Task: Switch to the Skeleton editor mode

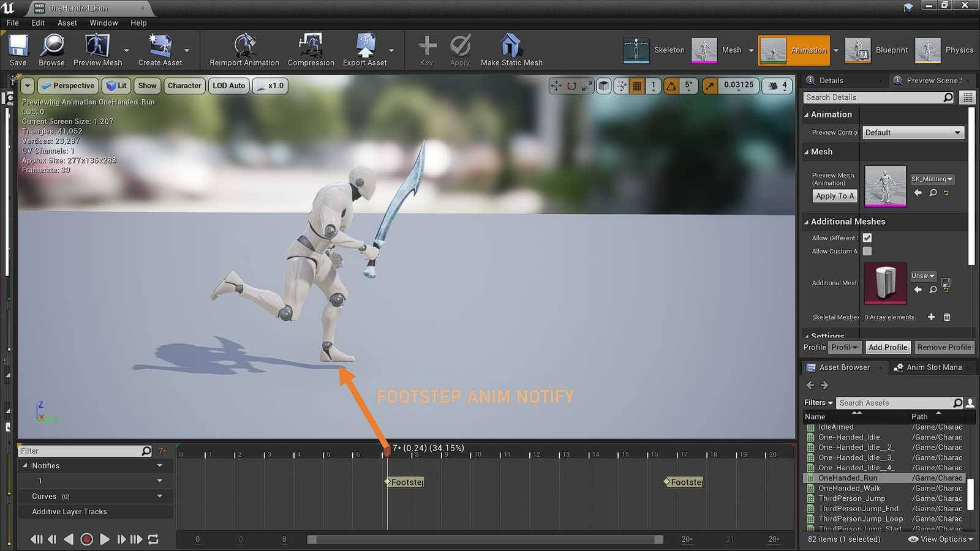Action: click(x=654, y=50)
